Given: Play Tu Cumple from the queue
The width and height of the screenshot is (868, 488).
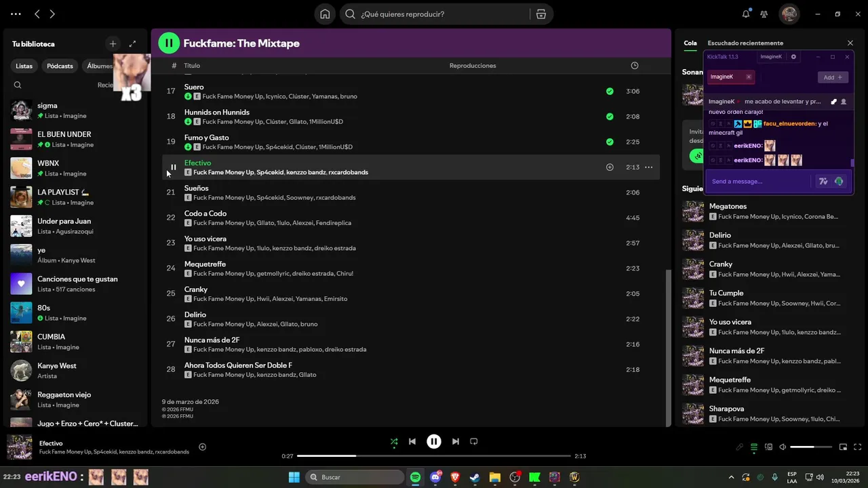Looking at the screenshot, I should pos(768,298).
